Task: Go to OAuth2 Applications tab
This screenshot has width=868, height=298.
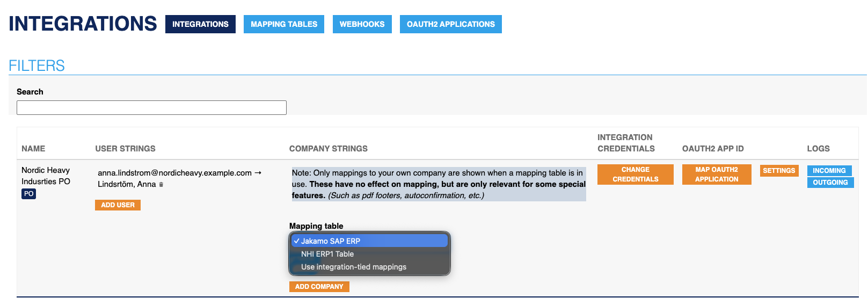Action: [x=450, y=24]
